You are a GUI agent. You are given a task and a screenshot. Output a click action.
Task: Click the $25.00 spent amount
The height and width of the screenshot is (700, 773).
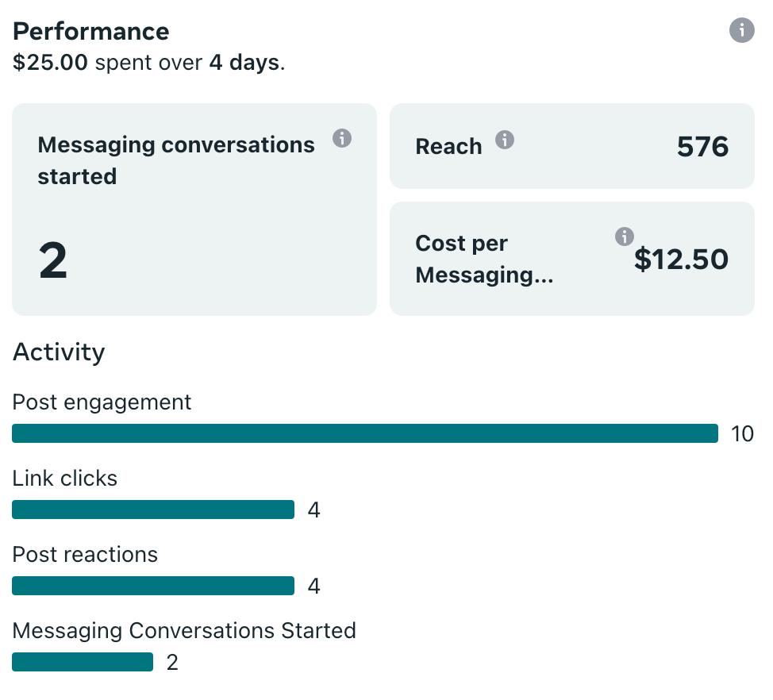(x=50, y=63)
